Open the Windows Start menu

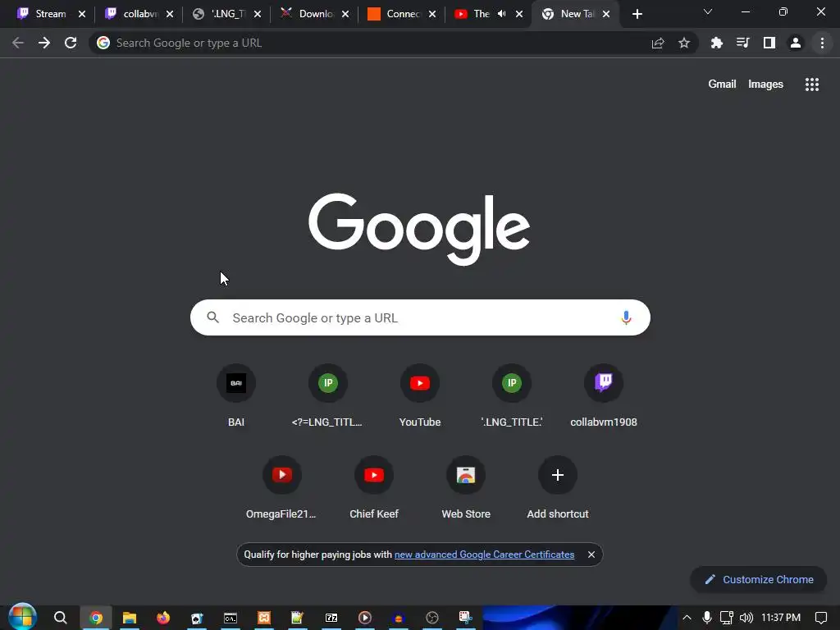(x=21, y=617)
